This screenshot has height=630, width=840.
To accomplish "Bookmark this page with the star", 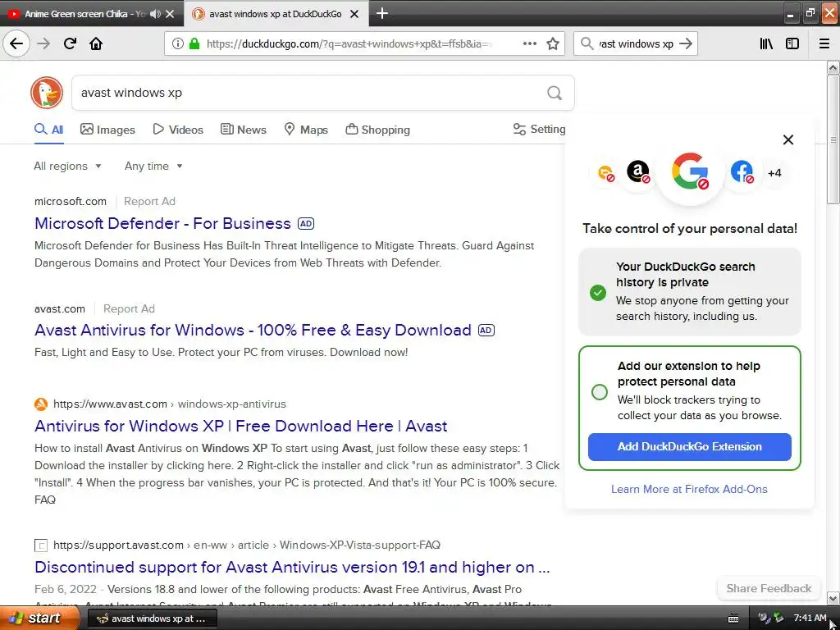I will pyautogui.click(x=553, y=44).
